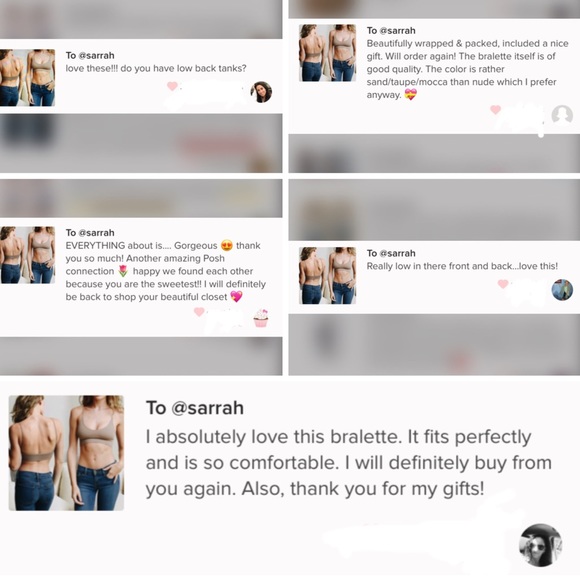Like the 'Really low in there' comment
Screen dimensions: 580x580
tap(503, 284)
